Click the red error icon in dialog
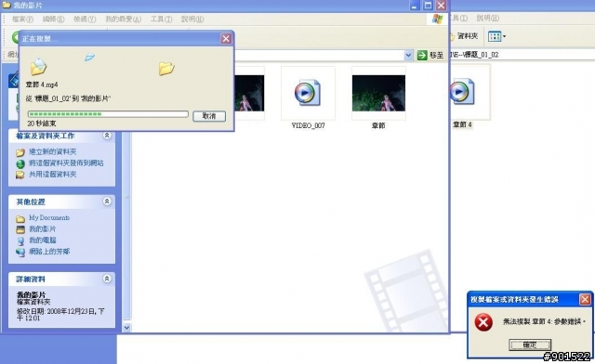 click(483, 322)
